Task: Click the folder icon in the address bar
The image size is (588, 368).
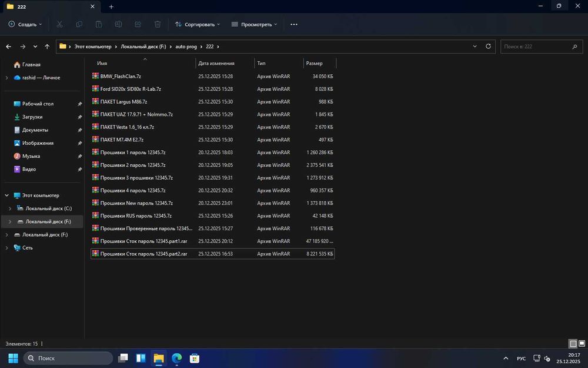Action: coord(63,46)
